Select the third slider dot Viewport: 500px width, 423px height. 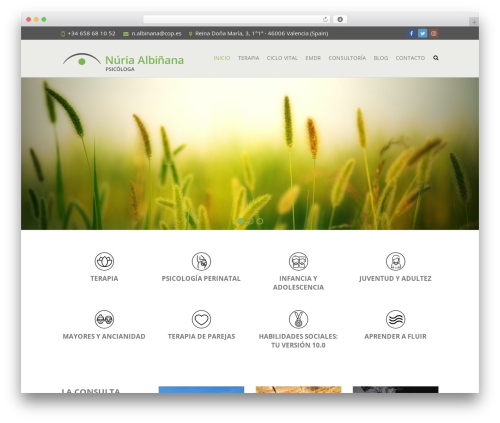tap(260, 221)
